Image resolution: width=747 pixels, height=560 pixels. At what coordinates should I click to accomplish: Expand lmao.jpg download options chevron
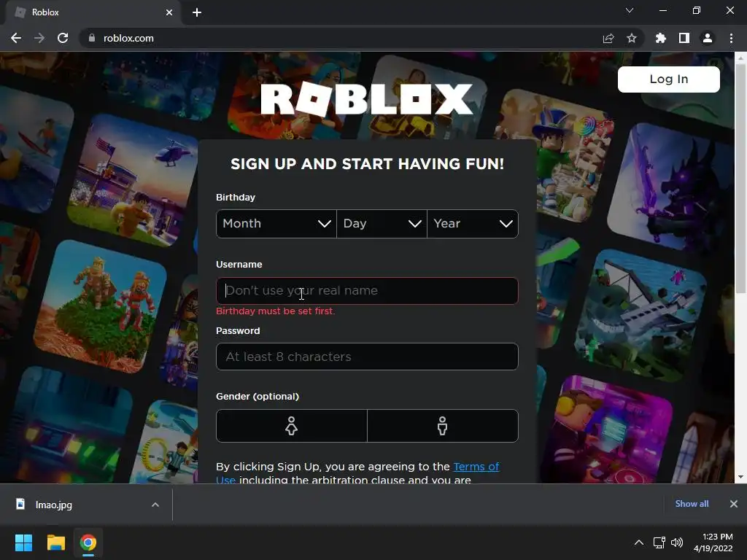[x=155, y=505]
